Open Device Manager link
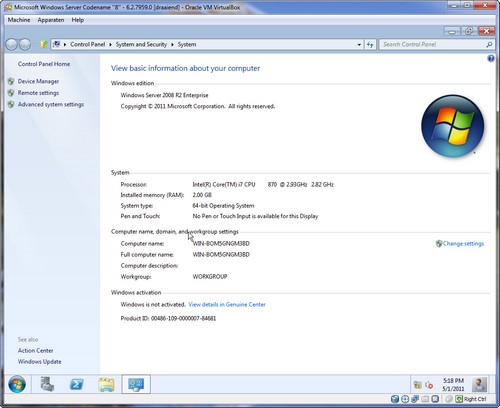 (x=38, y=81)
